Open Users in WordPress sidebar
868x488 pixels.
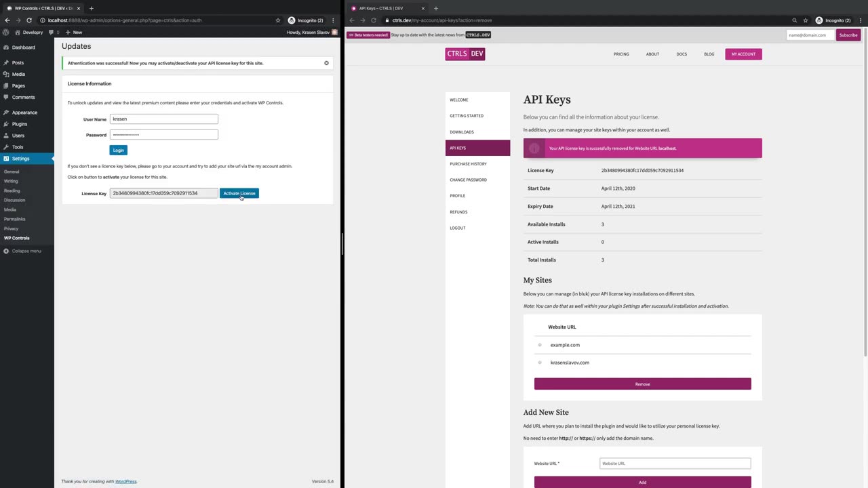point(18,136)
